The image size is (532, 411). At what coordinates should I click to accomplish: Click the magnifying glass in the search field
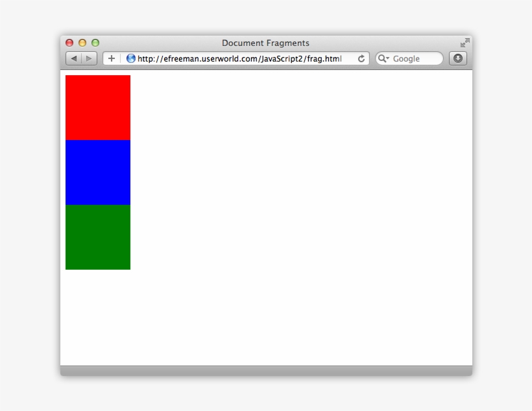382,58
